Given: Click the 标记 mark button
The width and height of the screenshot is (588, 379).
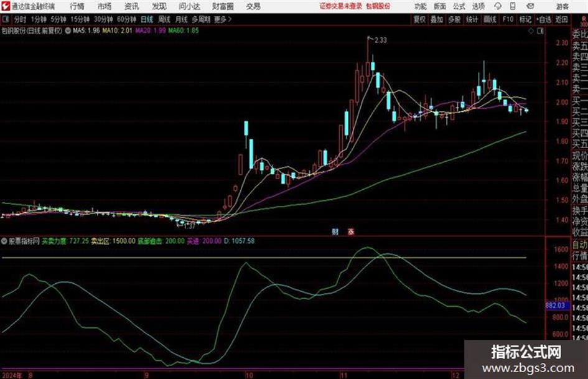Looking at the screenshot, I should tap(525, 19).
